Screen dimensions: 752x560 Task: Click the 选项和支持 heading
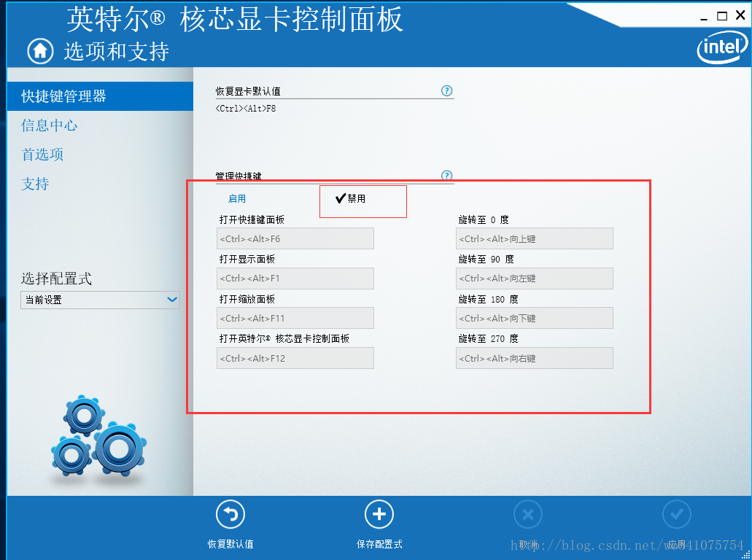tap(117, 51)
